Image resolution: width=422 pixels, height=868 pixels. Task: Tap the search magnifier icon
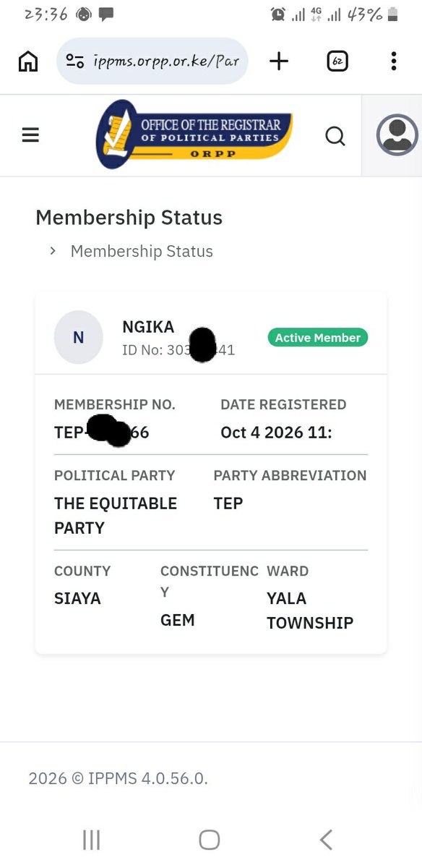(335, 135)
